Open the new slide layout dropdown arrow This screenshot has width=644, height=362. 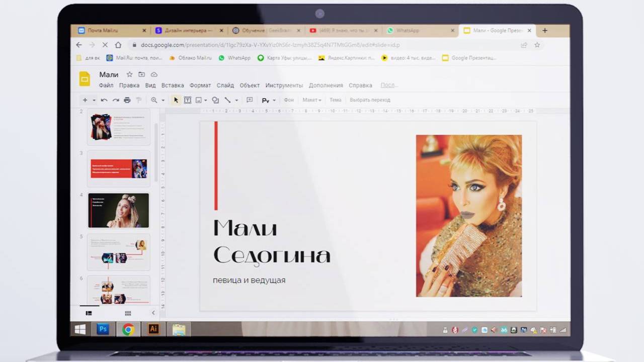94,100
